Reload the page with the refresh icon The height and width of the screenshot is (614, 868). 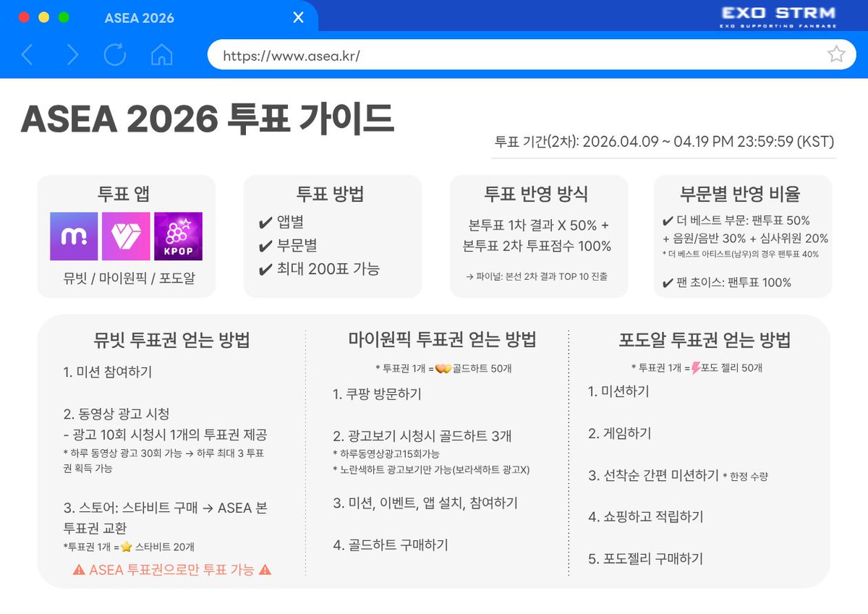[x=115, y=54]
